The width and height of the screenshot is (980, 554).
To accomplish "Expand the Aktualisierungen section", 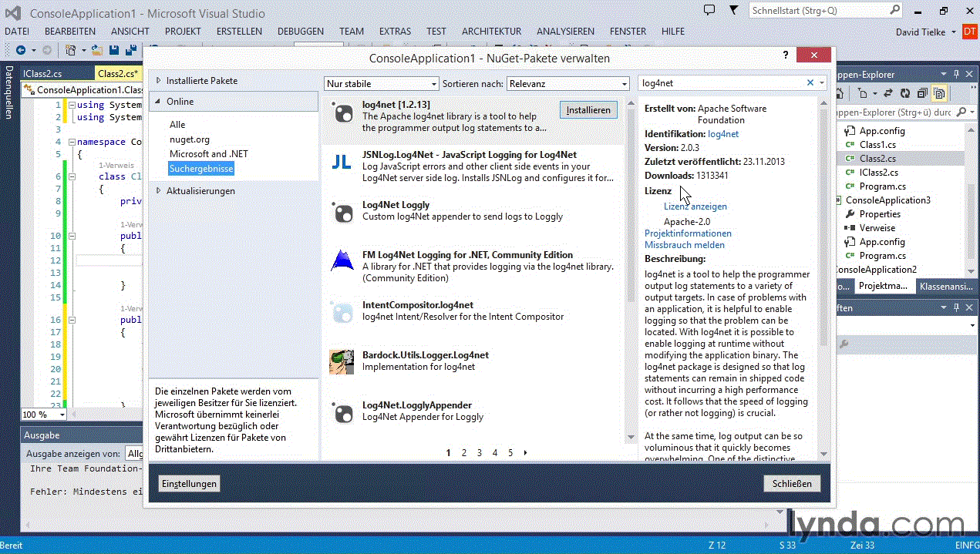I will click(x=159, y=190).
